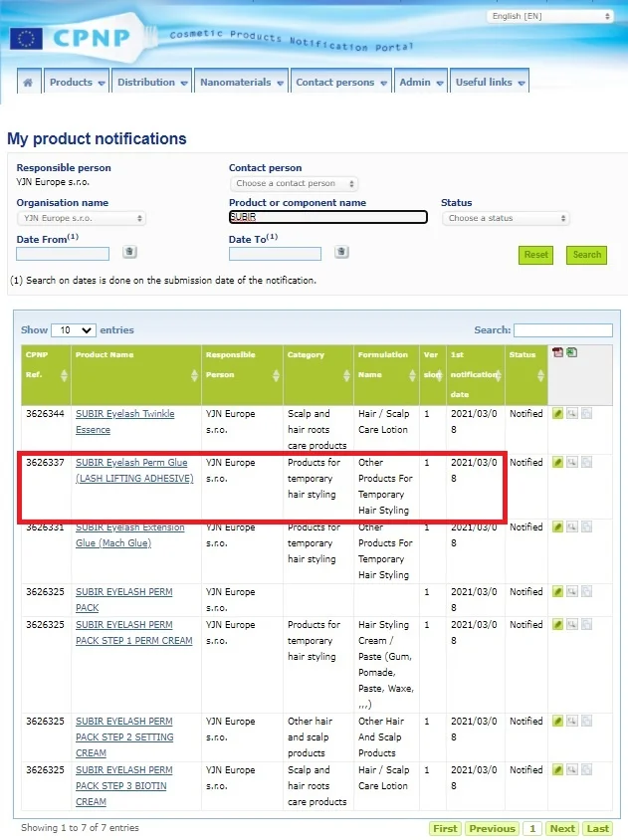The width and height of the screenshot is (628, 840).
Task: Go to the Last page
Action: click(x=597, y=828)
